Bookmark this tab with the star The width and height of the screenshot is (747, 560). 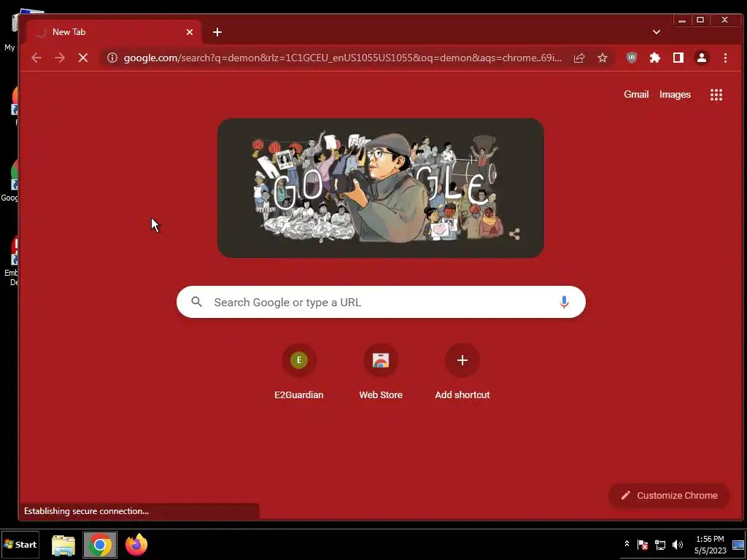[603, 58]
